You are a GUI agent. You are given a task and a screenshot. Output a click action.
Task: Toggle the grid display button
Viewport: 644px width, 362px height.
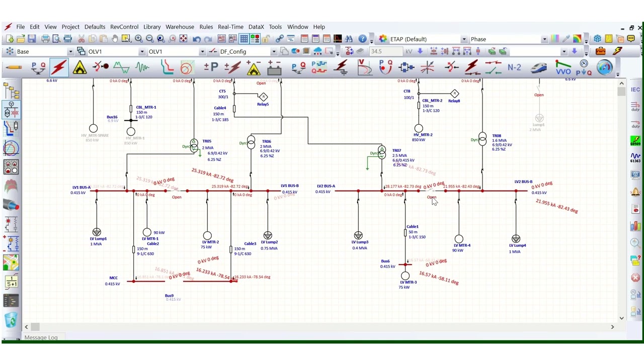pos(244,39)
